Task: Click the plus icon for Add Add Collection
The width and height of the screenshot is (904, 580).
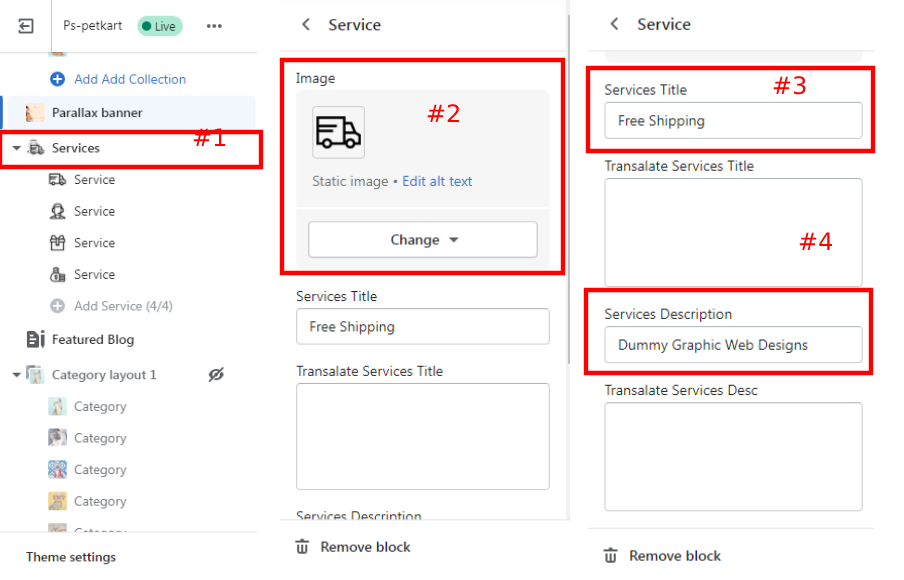Action: (x=57, y=79)
